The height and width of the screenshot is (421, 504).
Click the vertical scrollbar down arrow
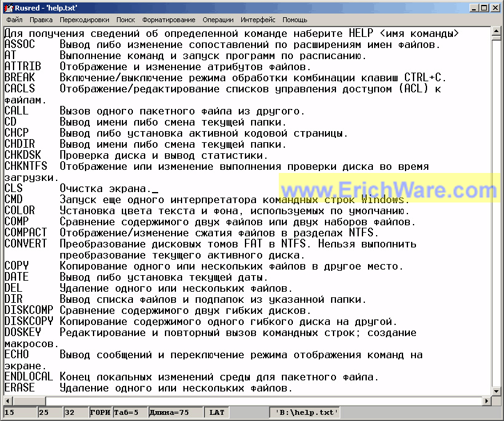[497, 391]
